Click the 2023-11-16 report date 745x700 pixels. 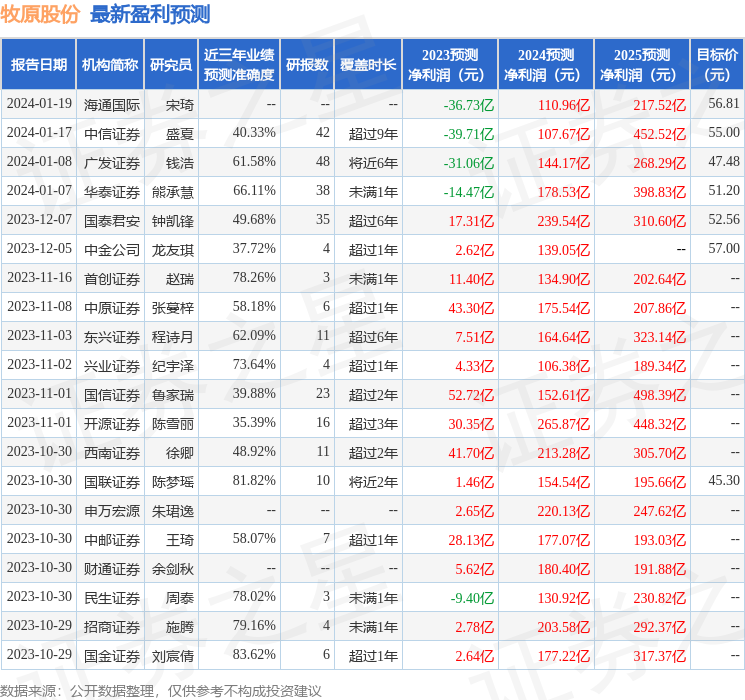39,278
